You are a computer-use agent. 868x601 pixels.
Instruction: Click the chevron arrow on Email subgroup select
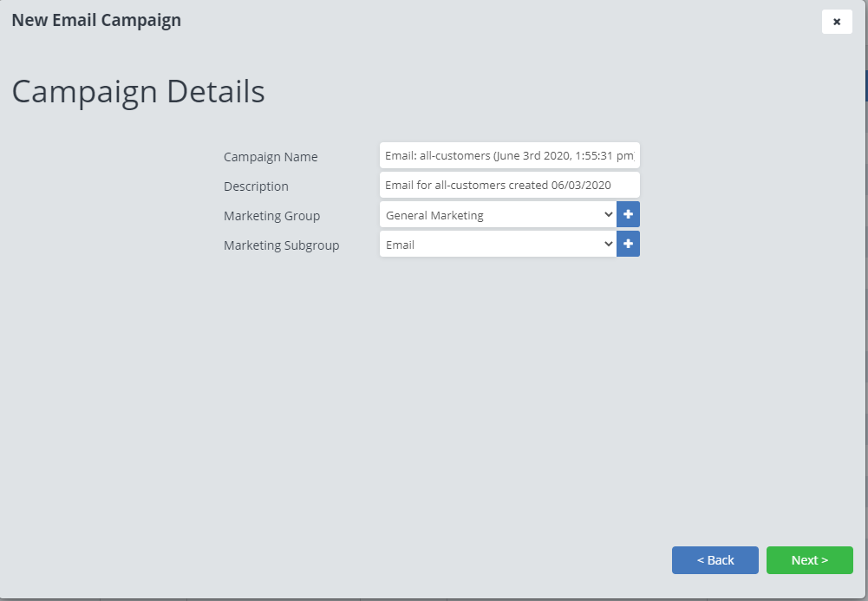pos(608,245)
